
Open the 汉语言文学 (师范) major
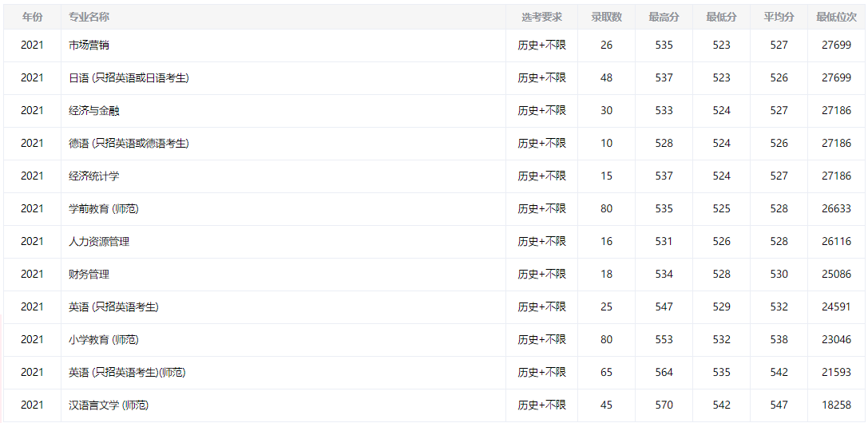109,405
